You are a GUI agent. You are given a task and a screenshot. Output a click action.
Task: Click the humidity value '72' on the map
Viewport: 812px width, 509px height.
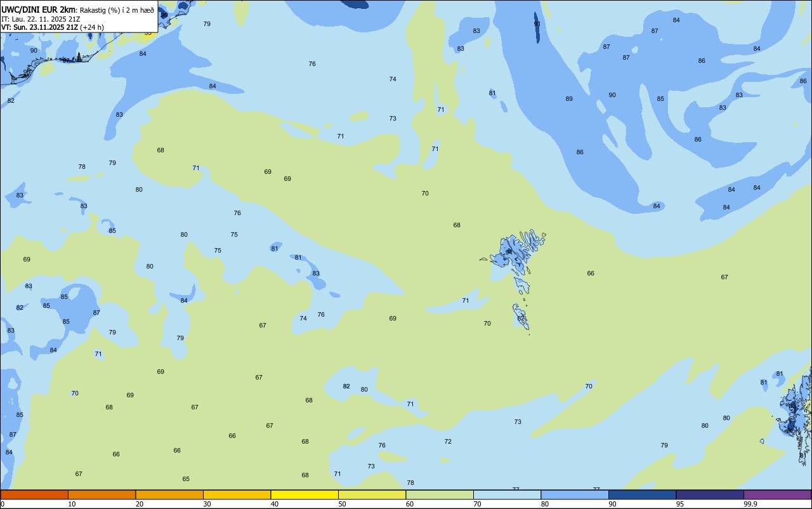pyautogui.click(x=448, y=442)
